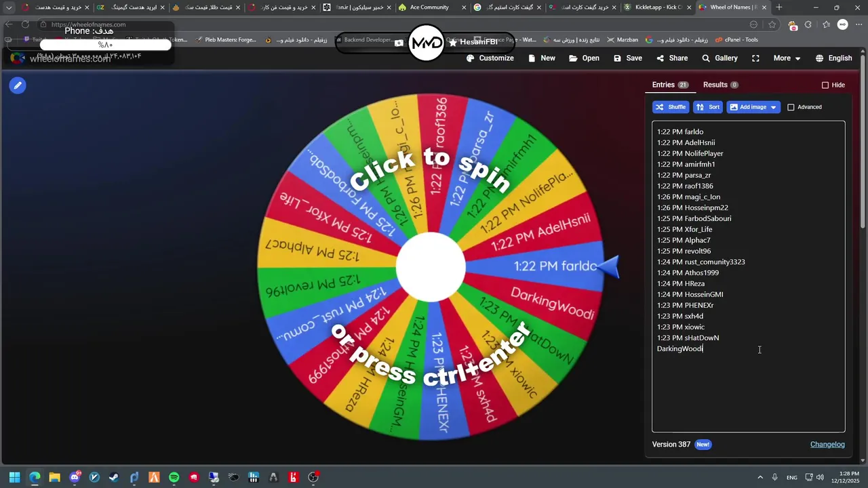The width and height of the screenshot is (868, 488).
Task: Open the Pleb Masters: Forge bookmark
Action: (x=225, y=40)
